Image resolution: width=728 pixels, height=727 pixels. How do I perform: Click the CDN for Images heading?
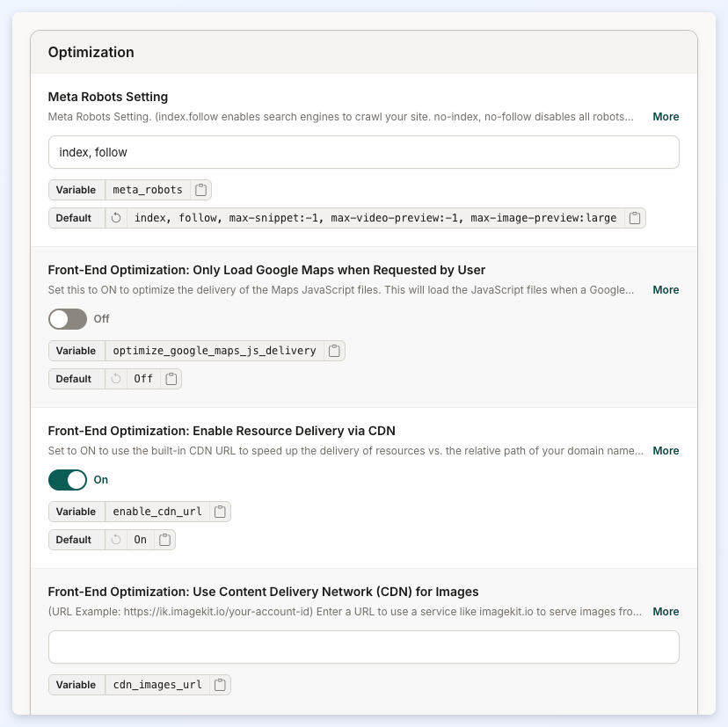pyautogui.click(x=263, y=592)
